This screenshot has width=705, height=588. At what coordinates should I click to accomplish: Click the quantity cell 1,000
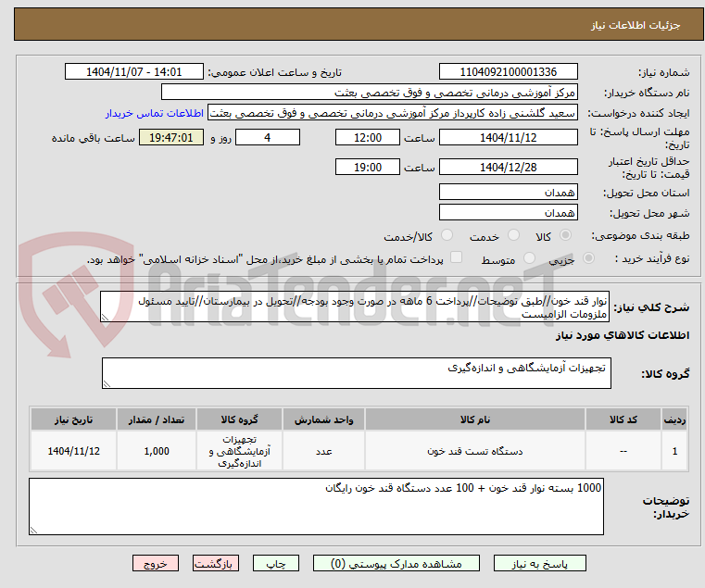click(x=157, y=451)
